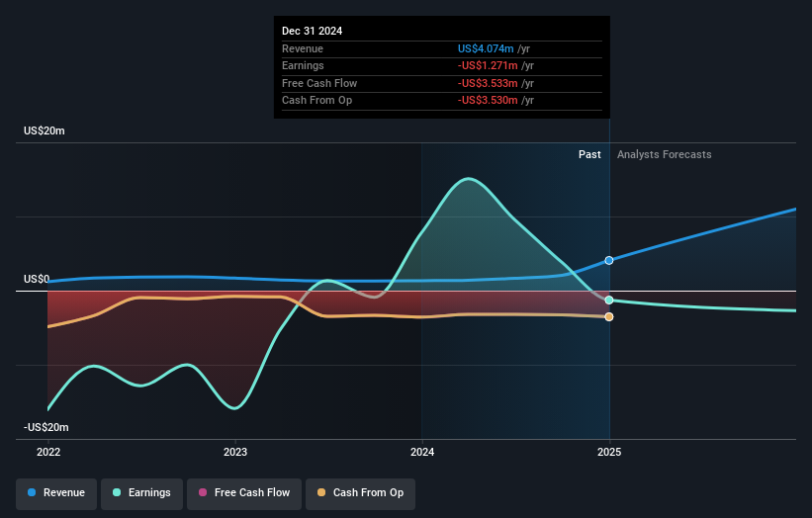812x518 pixels.
Task: Click the Past section label
Action: tap(589, 155)
